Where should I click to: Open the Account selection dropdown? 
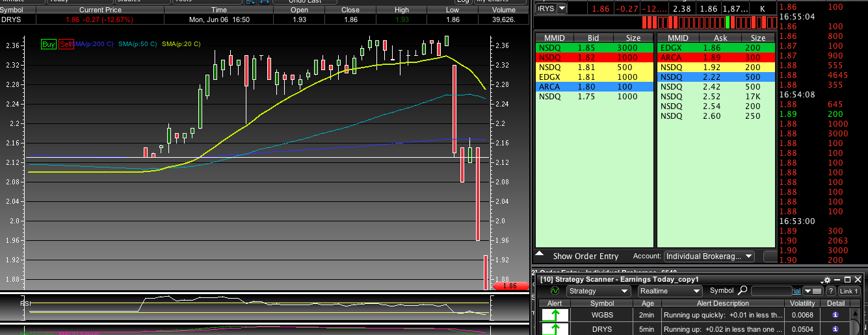point(709,256)
